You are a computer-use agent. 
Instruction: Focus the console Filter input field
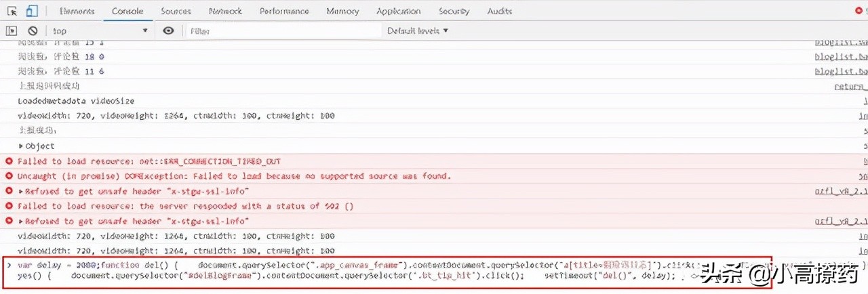tap(285, 31)
